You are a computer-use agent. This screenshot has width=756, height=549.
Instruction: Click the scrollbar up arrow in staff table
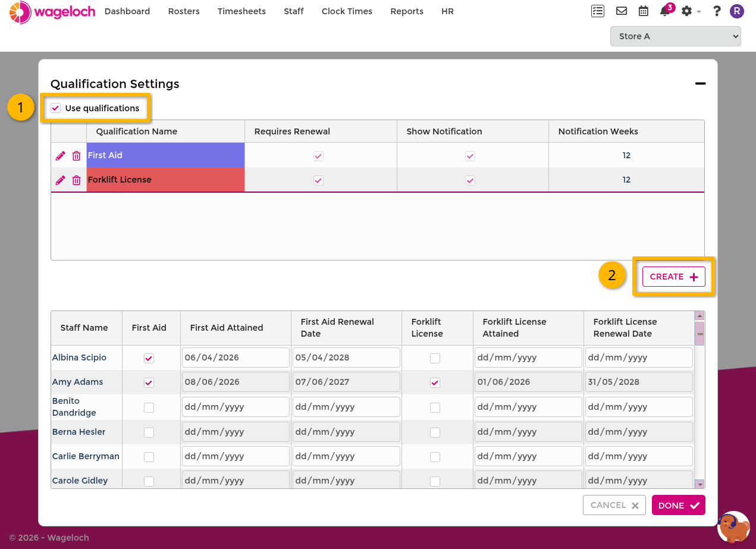[700, 316]
